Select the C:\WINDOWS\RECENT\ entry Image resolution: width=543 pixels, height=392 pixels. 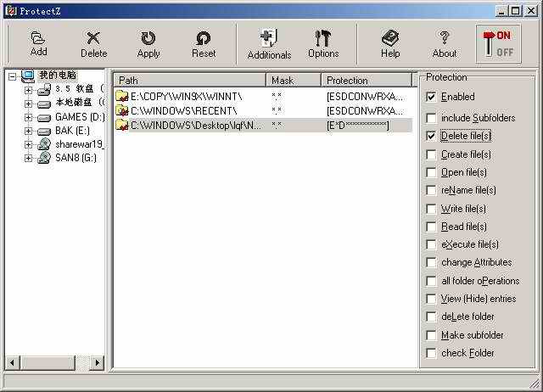(183, 110)
